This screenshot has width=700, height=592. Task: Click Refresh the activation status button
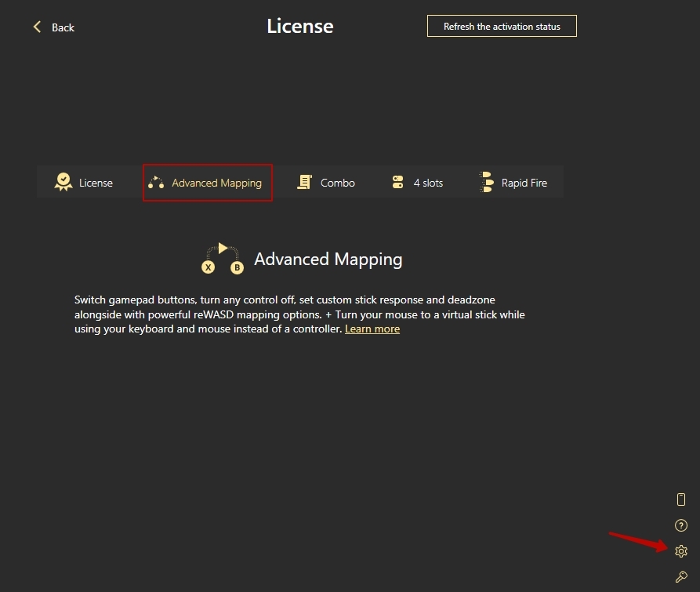502,27
